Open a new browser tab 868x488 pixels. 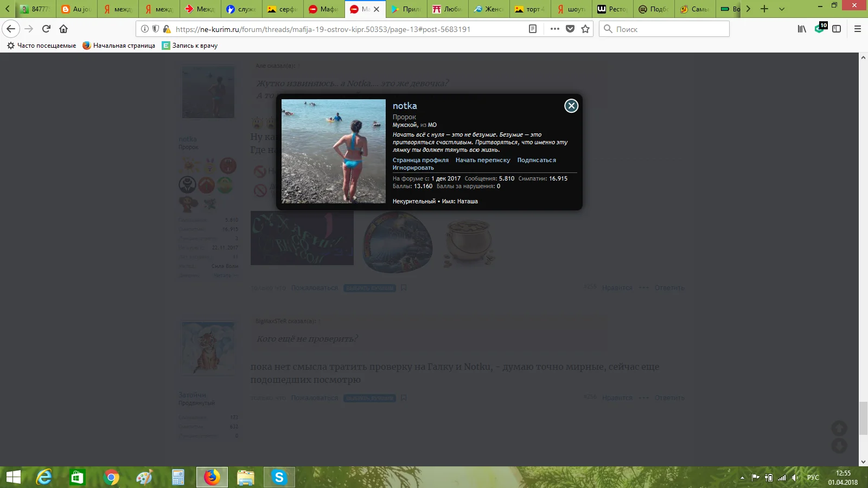764,9
